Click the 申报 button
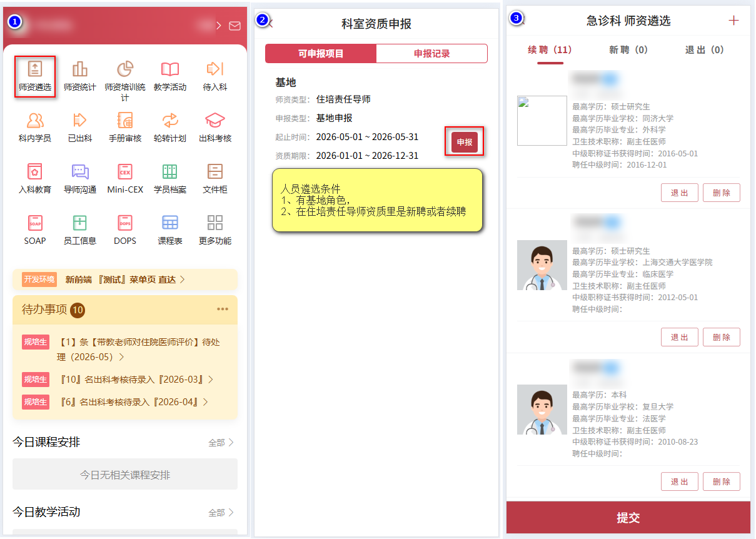Screen dimensions: 756x539 [465, 143]
